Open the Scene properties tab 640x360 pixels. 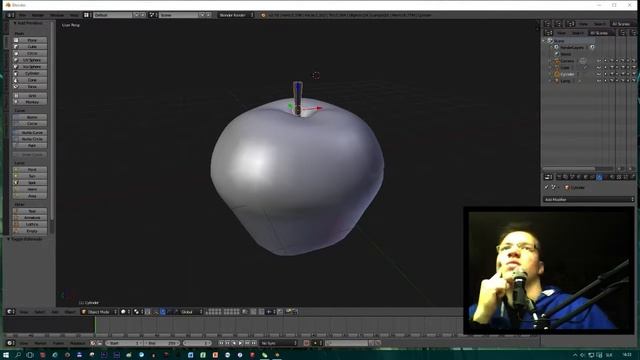572,177
